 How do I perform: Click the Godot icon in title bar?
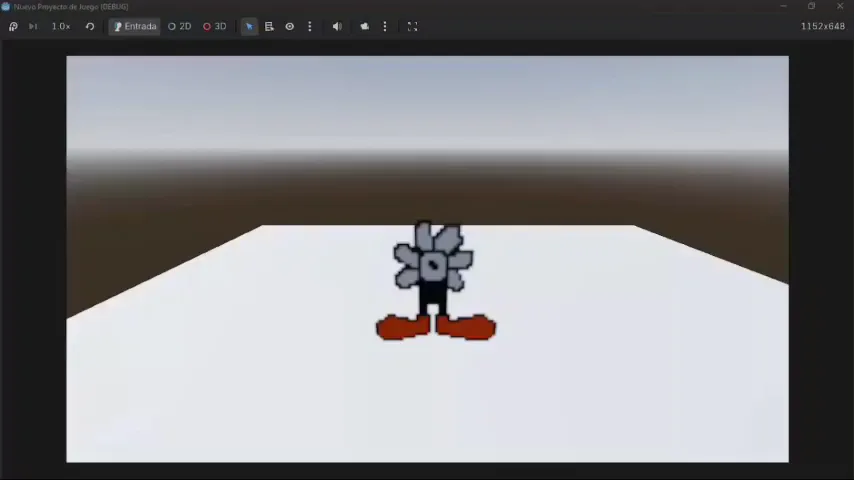(x=5, y=7)
